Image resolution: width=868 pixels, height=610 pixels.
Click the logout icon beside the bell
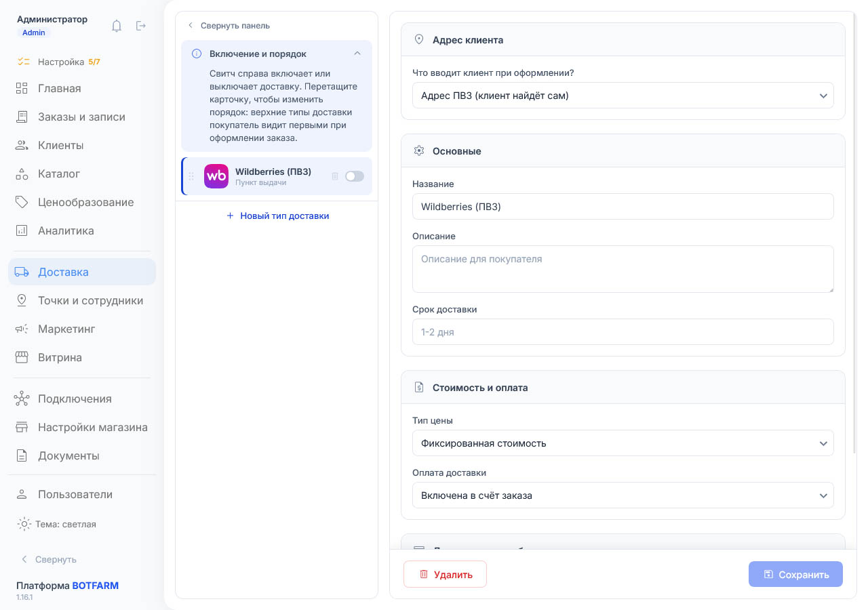click(141, 26)
